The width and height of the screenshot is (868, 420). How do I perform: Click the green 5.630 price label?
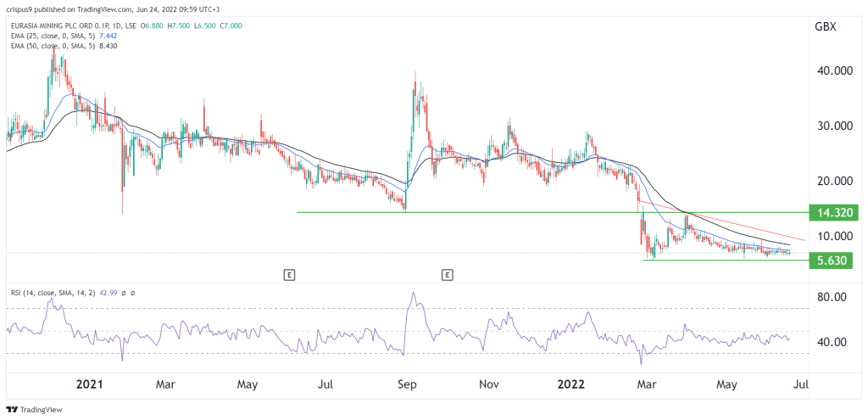click(834, 260)
